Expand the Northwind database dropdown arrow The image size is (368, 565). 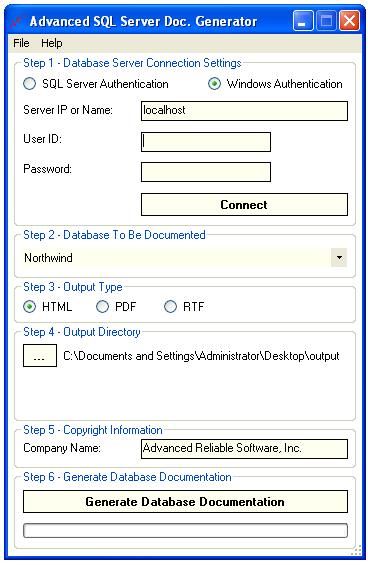click(339, 258)
